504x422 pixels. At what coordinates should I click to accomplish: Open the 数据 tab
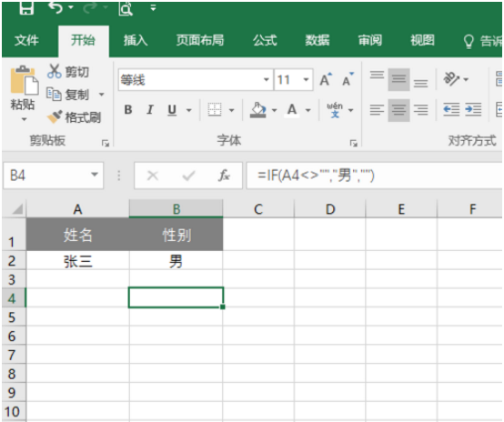tap(318, 41)
